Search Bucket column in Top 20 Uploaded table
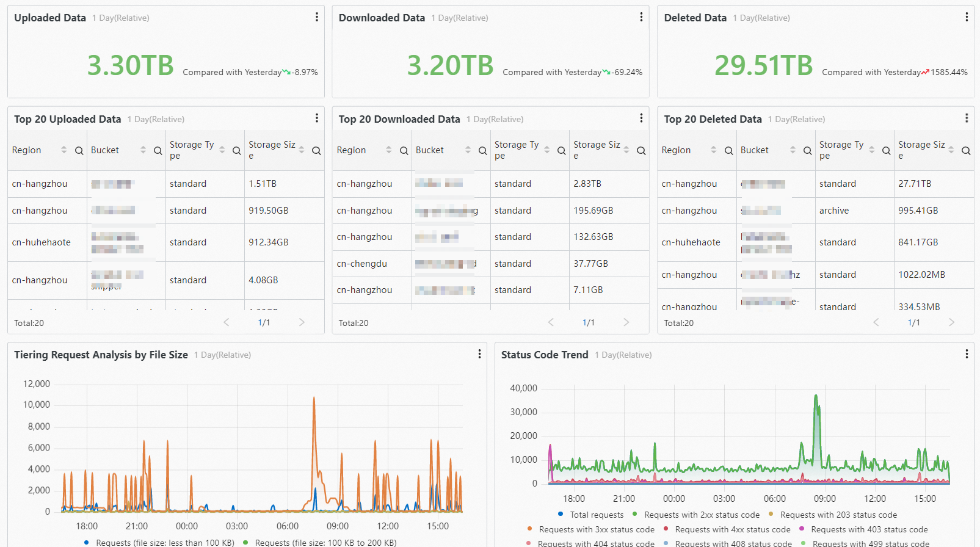 [x=158, y=150]
